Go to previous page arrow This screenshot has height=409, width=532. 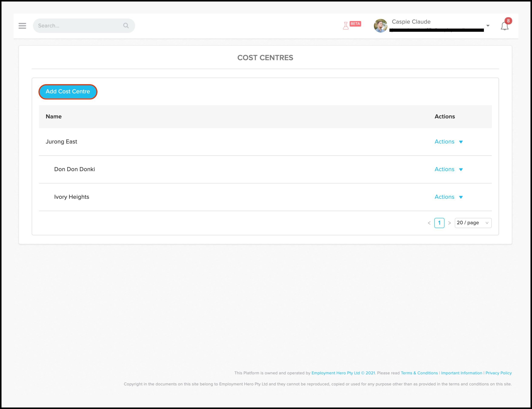click(x=429, y=223)
